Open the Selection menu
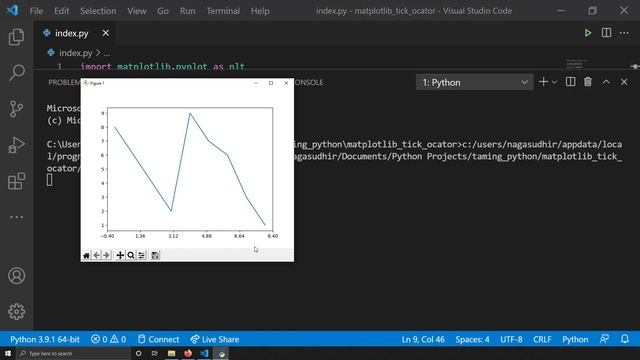The height and width of the screenshot is (360, 640). [98, 11]
